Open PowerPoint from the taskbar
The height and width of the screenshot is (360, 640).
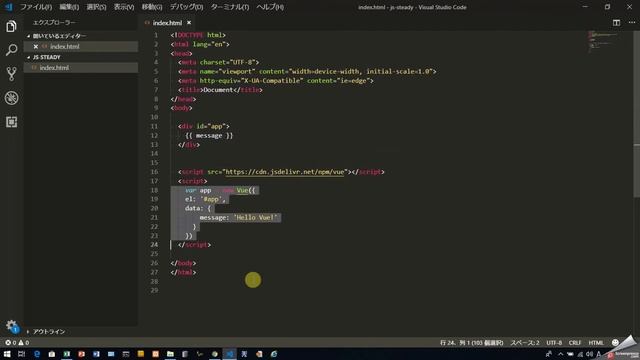pos(81,354)
